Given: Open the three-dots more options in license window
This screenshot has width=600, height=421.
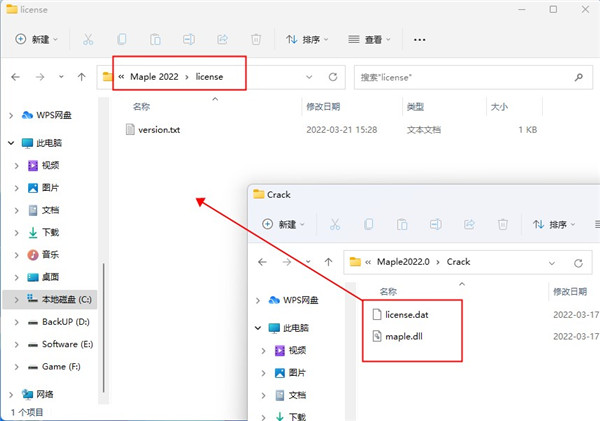Looking at the screenshot, I should 419,39.
